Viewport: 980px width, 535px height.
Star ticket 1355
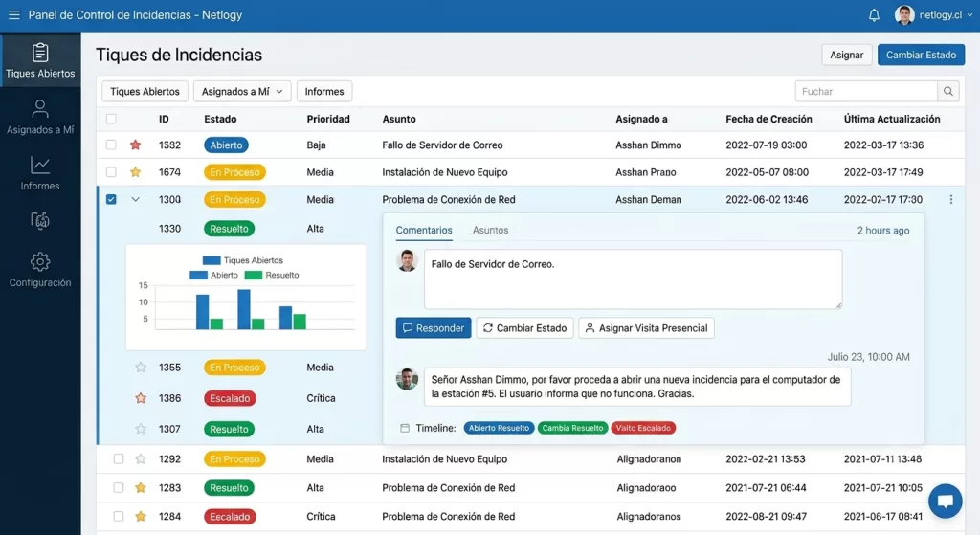(141, 368)
